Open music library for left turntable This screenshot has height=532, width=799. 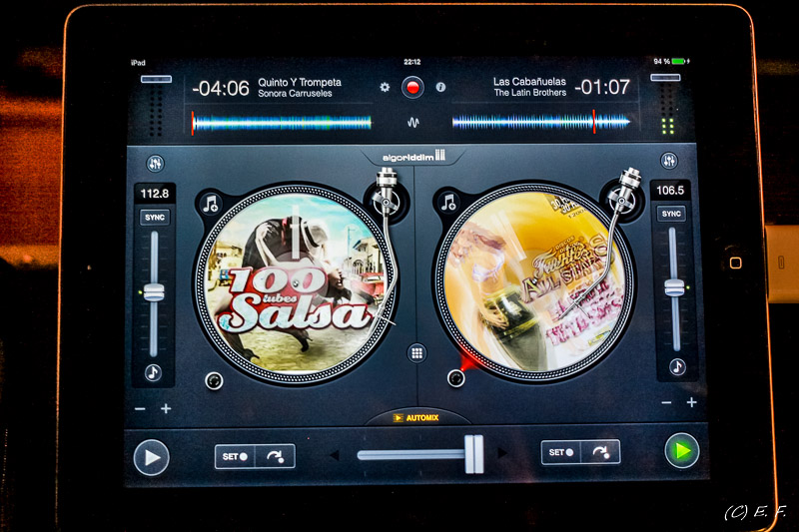point(210,205)
